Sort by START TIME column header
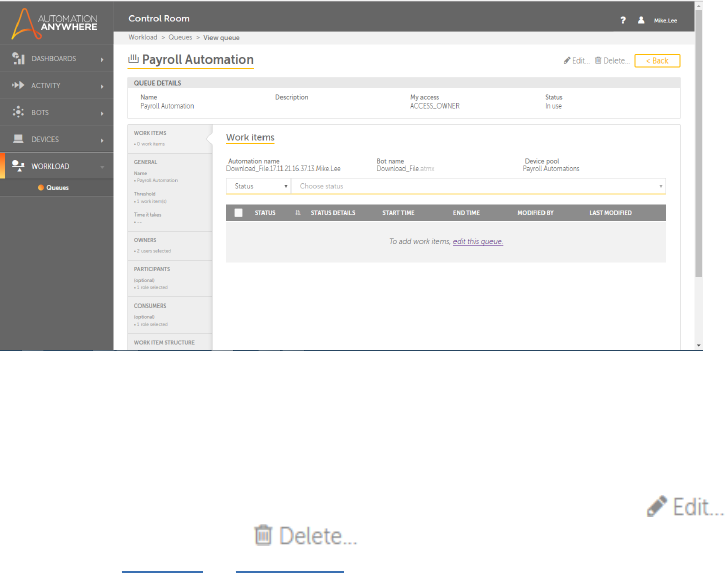 pyautogui.click(x=398, y=213)
